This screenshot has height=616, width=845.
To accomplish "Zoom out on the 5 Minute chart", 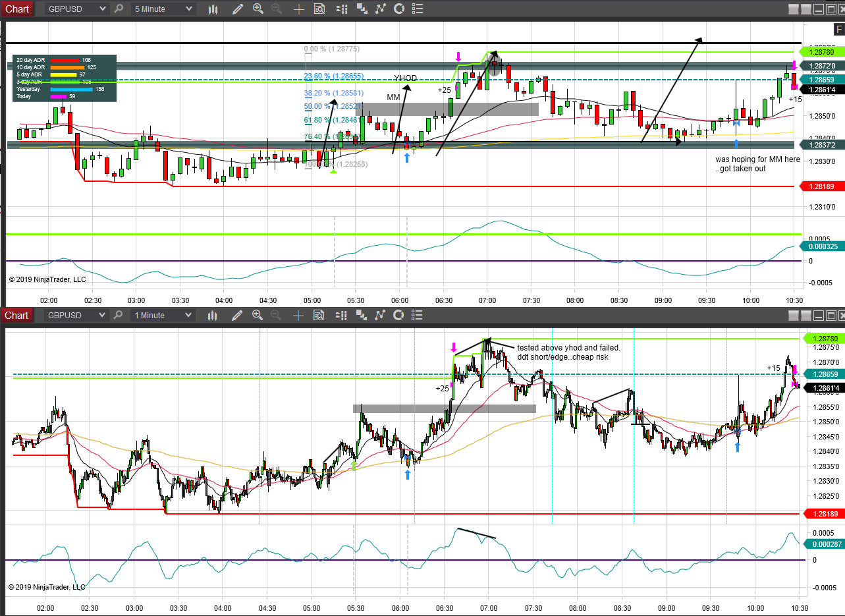I will [276, 9].
